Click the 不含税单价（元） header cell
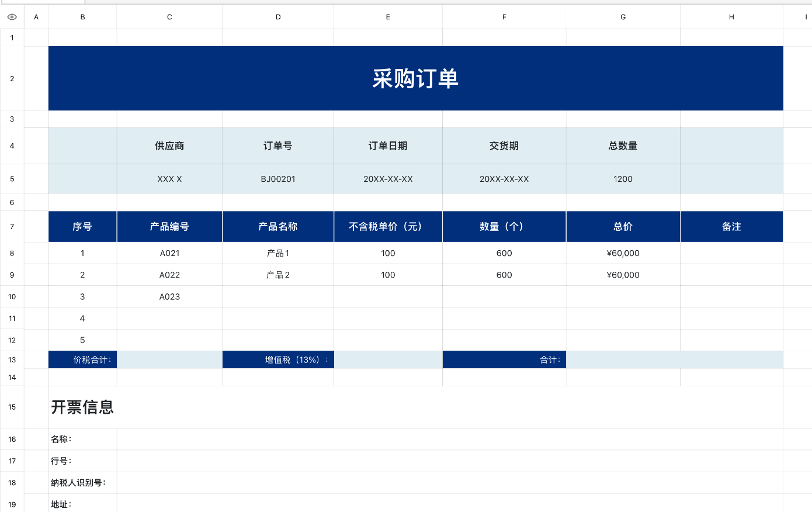The image size is (812, 512). click(388, 226)
